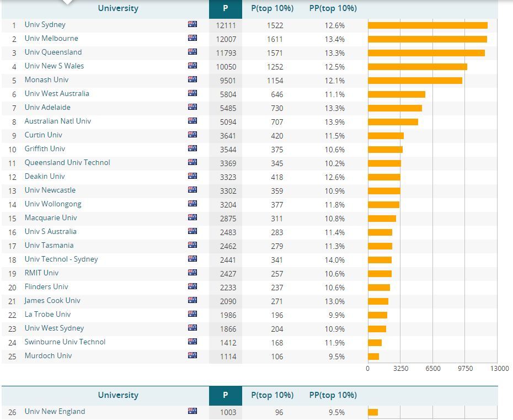Click the orange bar for Univ Adelaide
513x420 pixels.
coord(395,108)
